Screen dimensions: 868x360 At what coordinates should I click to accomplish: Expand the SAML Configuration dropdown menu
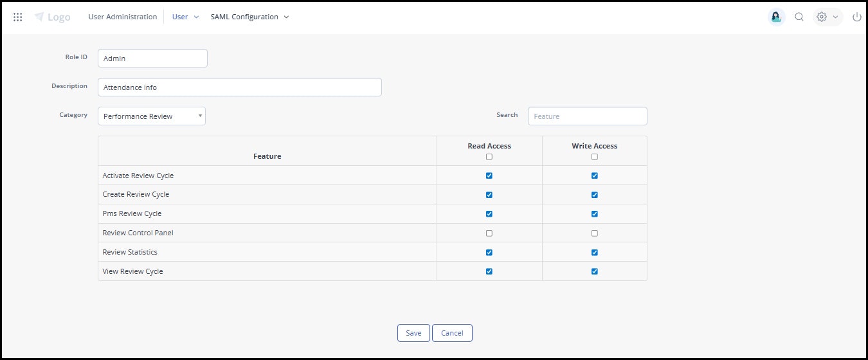click(x=250, y=17)
